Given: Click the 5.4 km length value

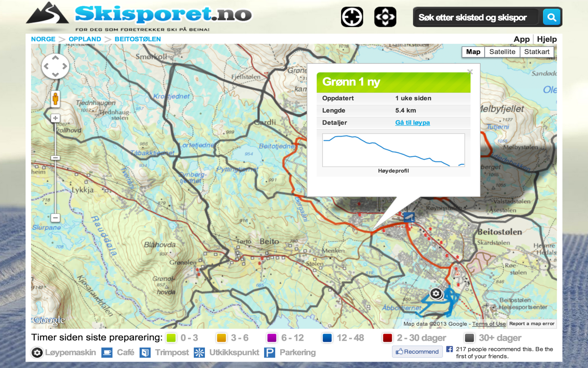Looking at the screenshot, I should 406,110.
